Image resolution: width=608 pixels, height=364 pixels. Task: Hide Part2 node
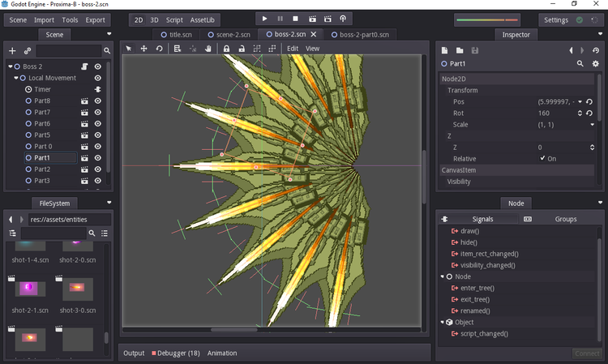pos(98,169)
